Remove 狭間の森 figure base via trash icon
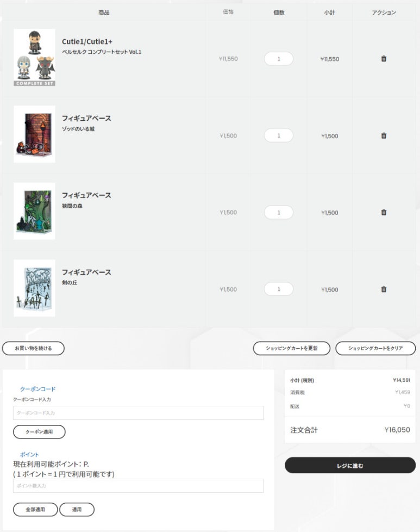This screenshot has width=420, height=532. point(384,212)
